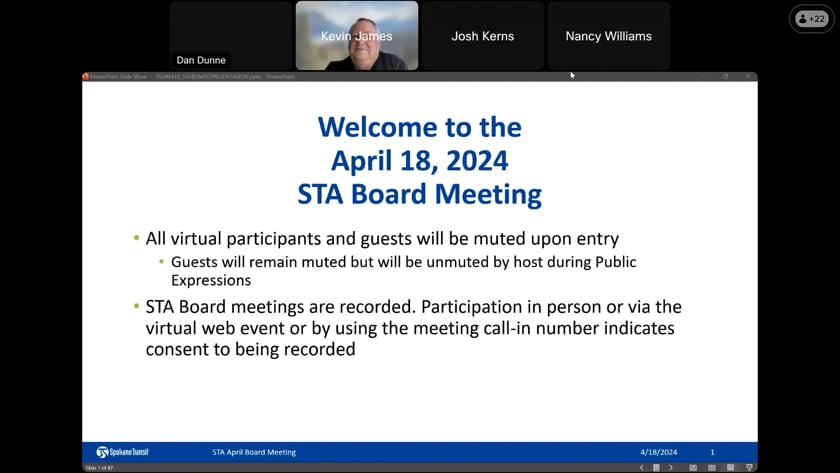
Task: Click the 'STA April Board Meeting' footer text
Action: coord(254,452)
